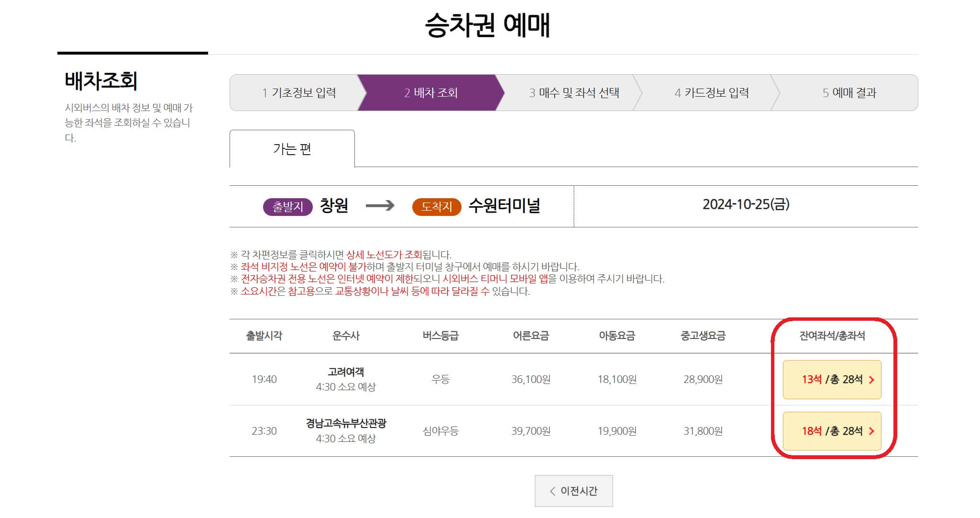980x518 pixels.
Task: Click the 이전시간 button at the bottom
Action: pos(573,491)
